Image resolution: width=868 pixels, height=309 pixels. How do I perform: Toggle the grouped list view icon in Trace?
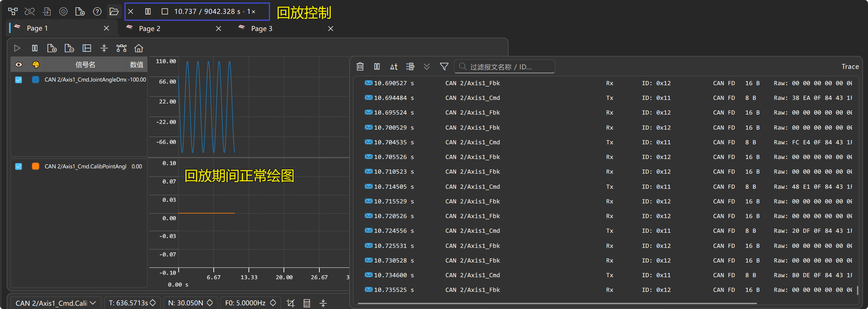410,66
